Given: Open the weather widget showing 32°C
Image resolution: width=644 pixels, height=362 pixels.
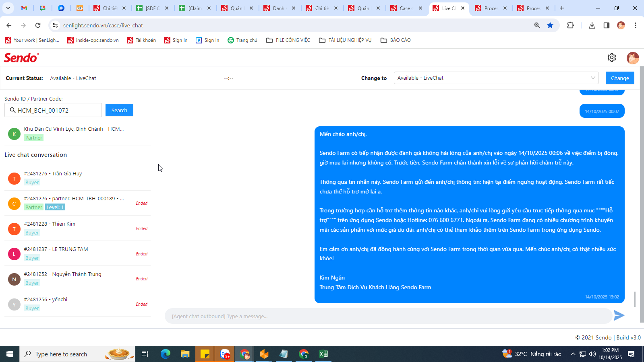Looking at the screenshot, I should 532,354.
